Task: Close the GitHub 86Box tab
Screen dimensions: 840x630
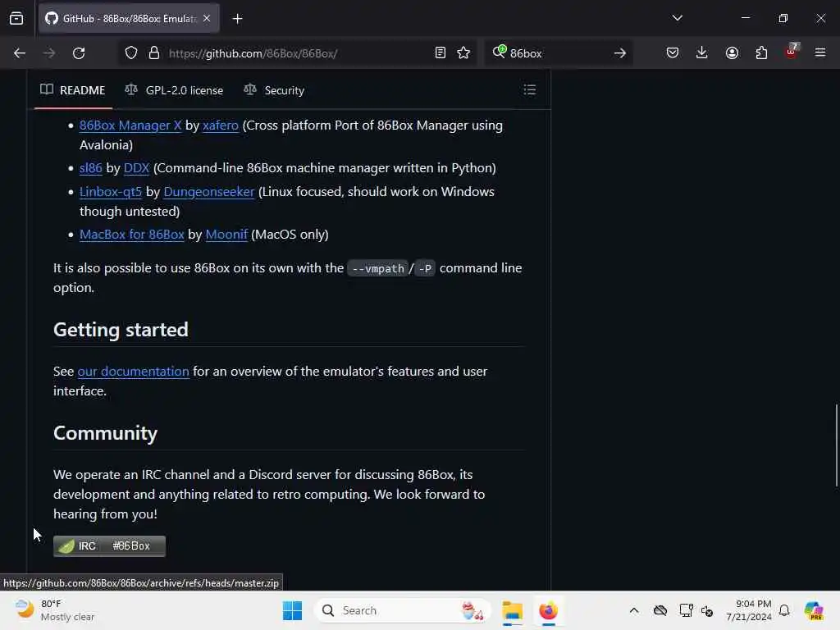Action: click(207, 19)
